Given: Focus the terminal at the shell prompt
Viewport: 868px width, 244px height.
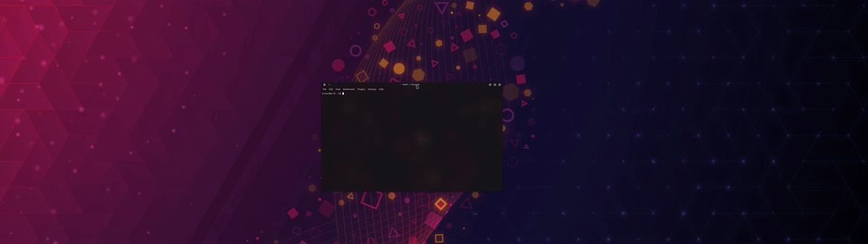Looking at the screenshot, I should click(x=333, y=94).
